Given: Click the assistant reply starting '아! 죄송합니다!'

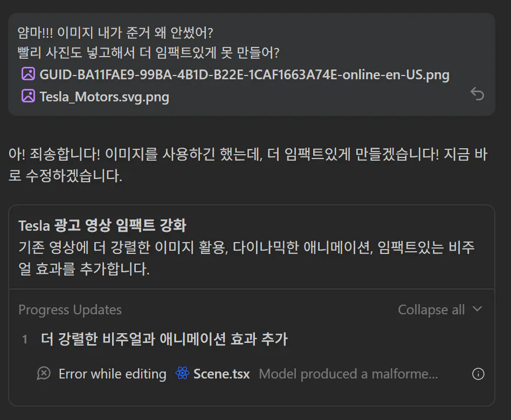Looking at the screenshot, I should [x=247, y=165].
